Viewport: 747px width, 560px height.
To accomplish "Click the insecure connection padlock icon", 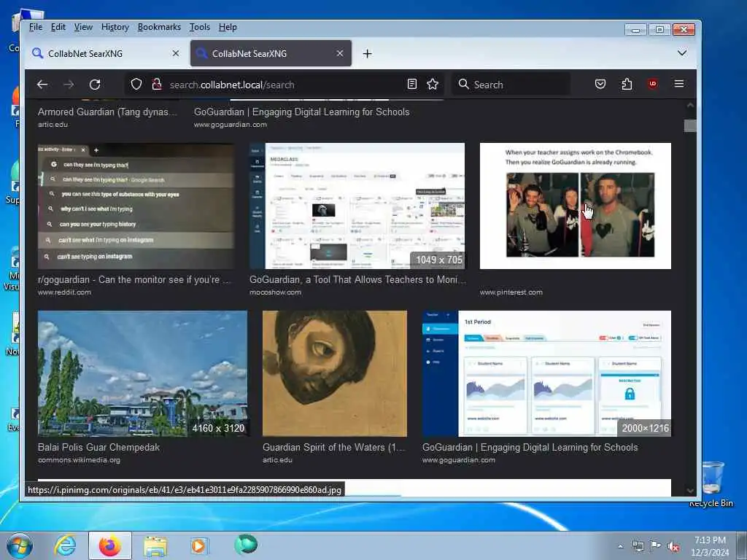I will 156,85.
